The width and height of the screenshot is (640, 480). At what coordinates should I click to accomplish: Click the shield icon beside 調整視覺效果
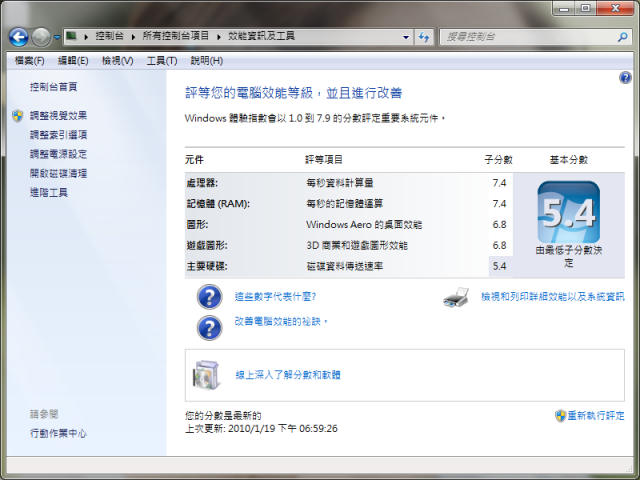[x=18, y=116]
